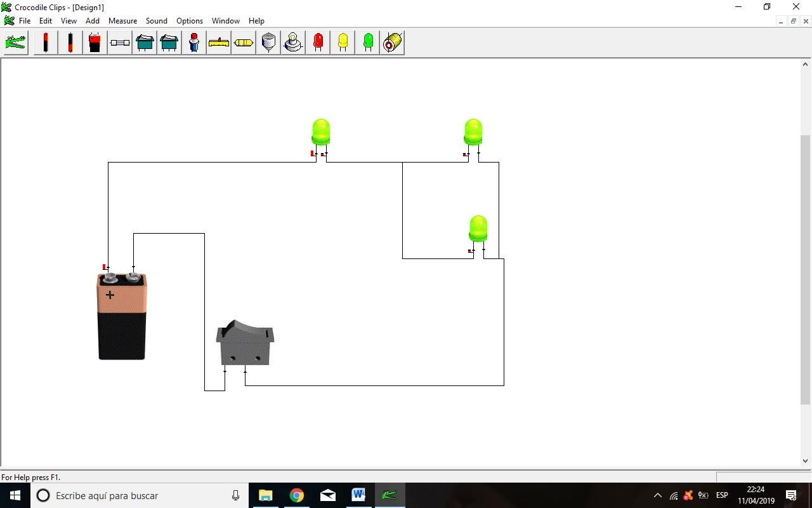Screen dimensions: 812x508
Task: Select the crocodile pointer tool
Action: tap(15, 42)
